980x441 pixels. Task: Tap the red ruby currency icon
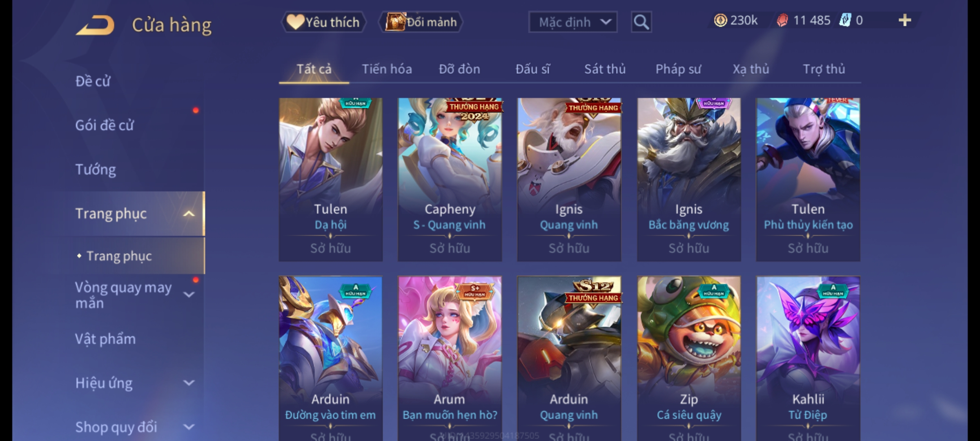(x=782, y=20)
